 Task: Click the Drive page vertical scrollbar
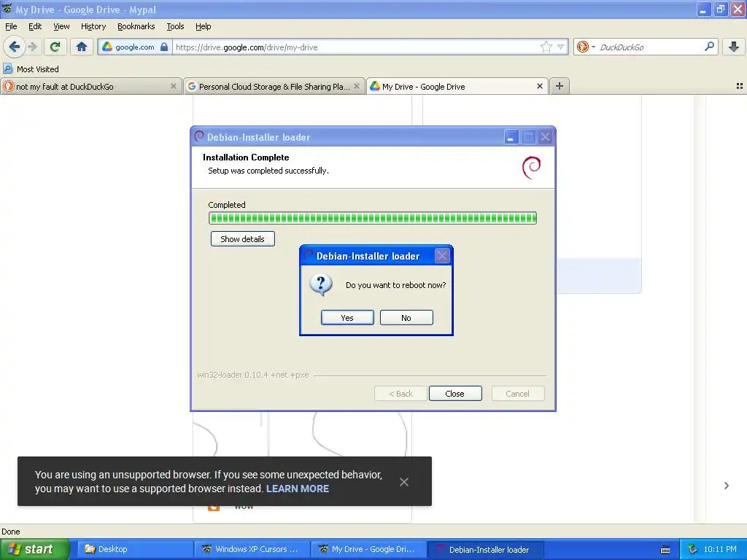(700, 308)
